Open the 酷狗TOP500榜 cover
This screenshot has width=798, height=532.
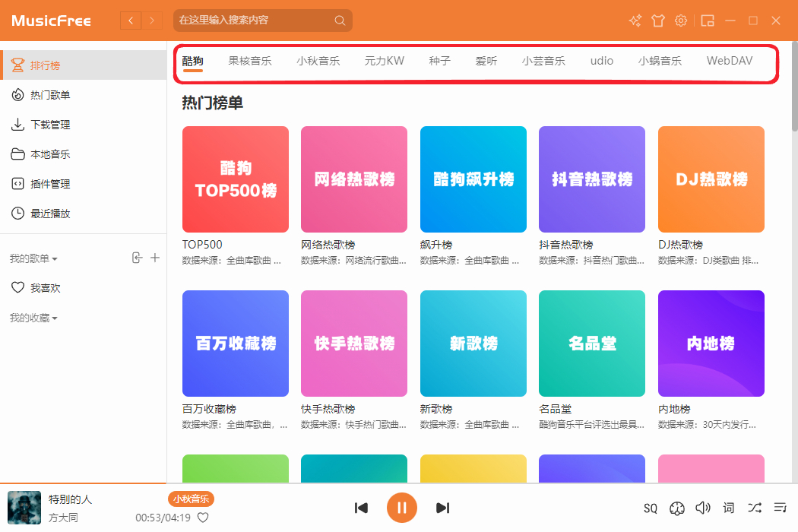pos(236,179)
